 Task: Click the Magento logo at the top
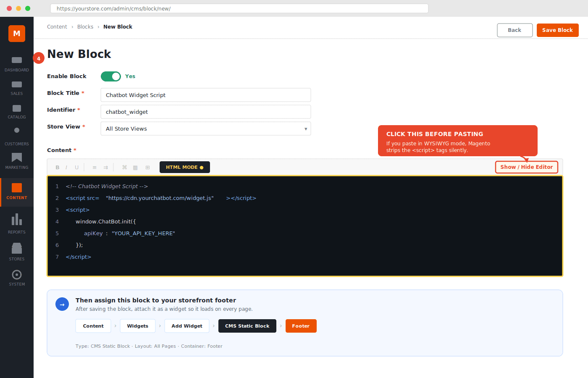[16, 34]
